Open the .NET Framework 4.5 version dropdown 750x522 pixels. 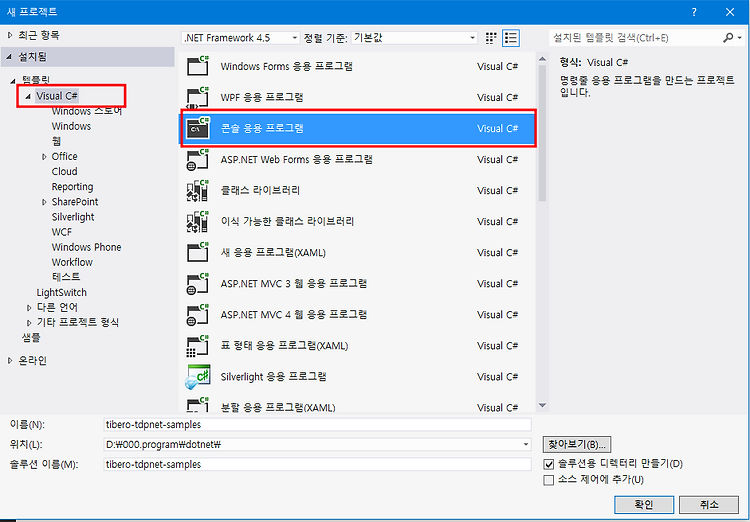pyautogui.click(x=241, y=38)
